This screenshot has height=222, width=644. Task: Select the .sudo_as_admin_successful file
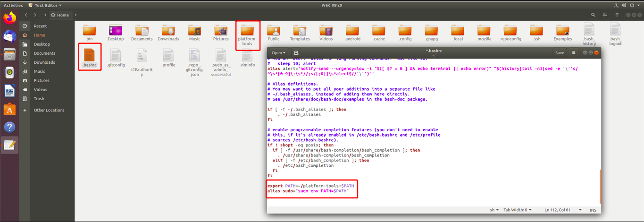(x=221, y=62)
